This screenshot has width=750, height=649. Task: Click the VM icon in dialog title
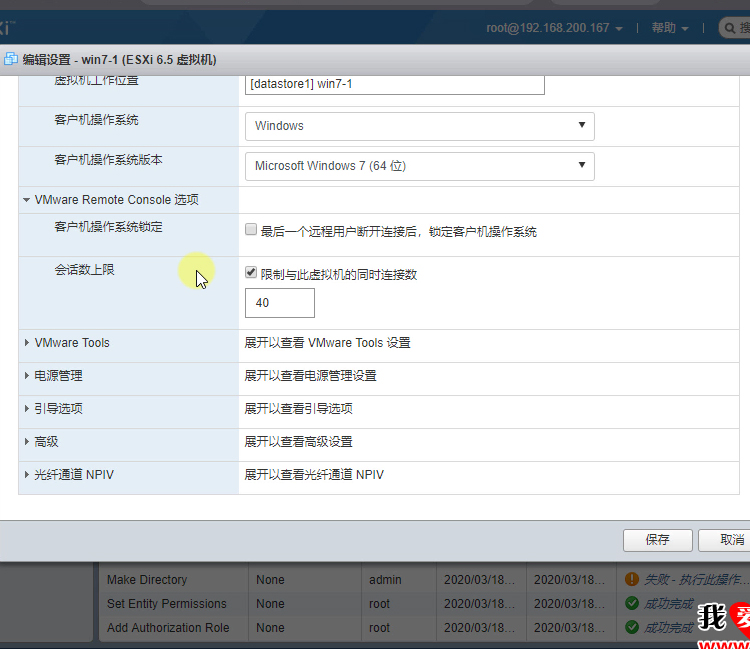click(11, 59)
